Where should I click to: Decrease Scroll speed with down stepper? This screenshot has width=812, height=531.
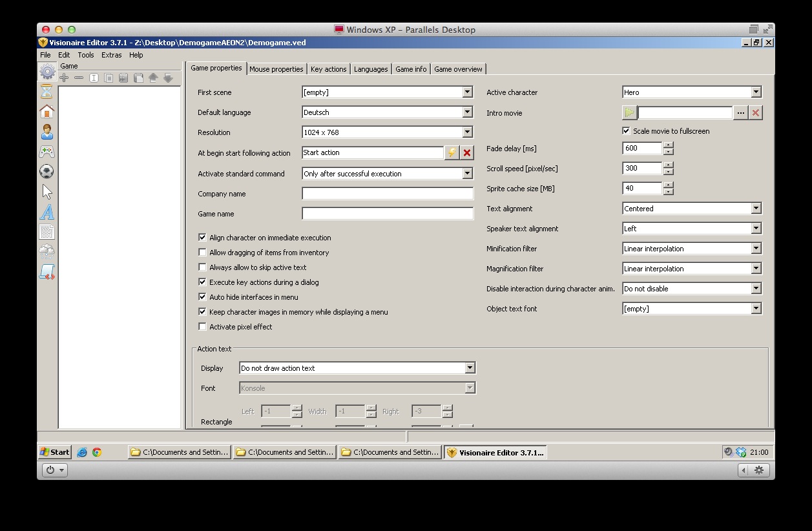[668, 172]
